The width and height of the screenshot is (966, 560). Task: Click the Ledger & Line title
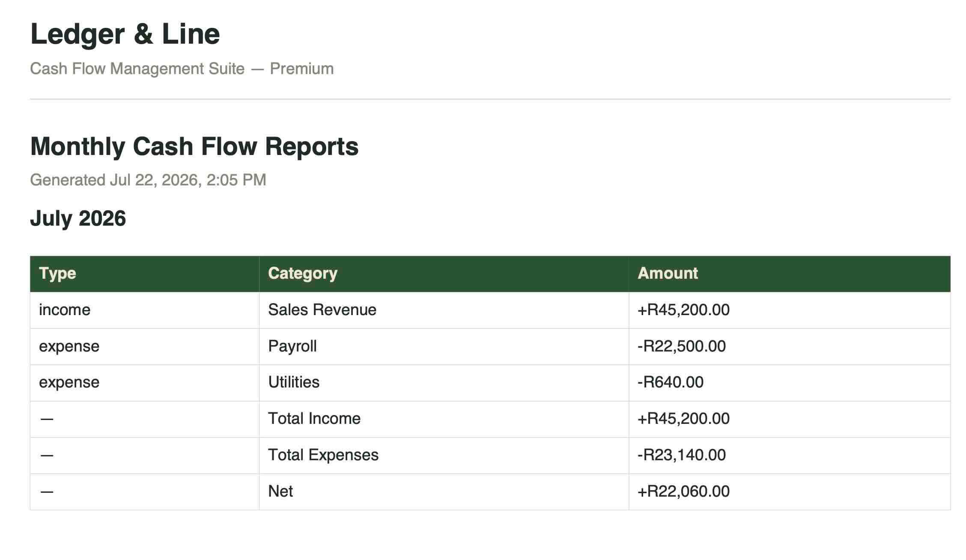pyautogui.click(x=125, y=34)
